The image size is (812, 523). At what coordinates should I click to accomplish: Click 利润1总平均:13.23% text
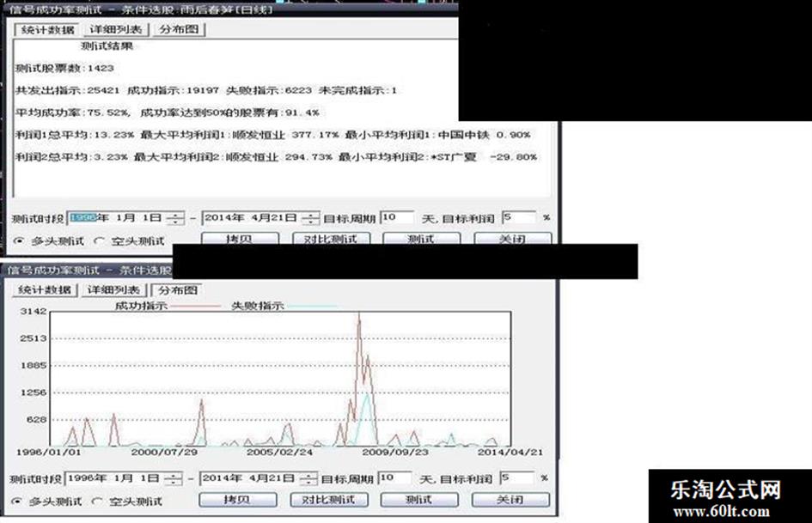point(74,135)
